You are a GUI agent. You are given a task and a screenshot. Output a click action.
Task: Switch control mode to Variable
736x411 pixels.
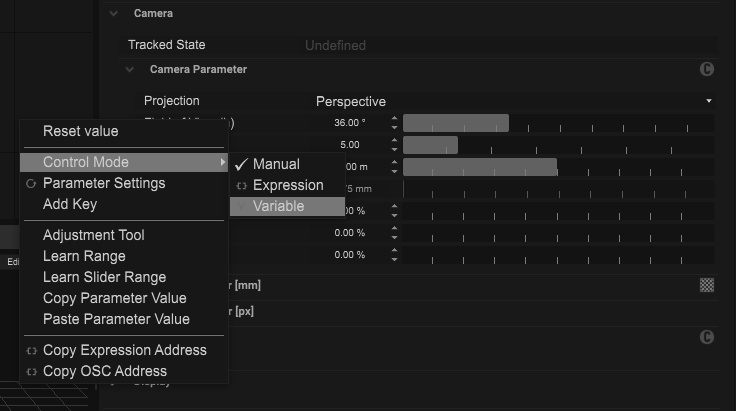[278, 206]
